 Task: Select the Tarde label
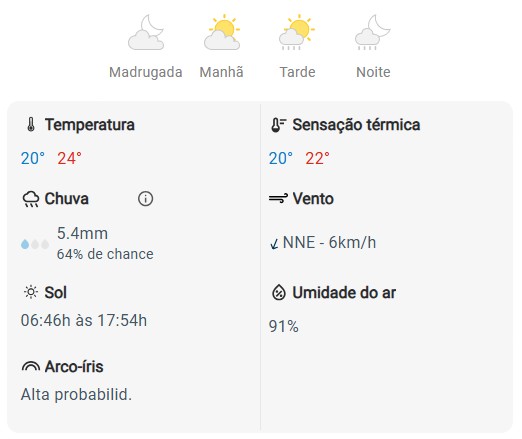[x=297, y=72]
